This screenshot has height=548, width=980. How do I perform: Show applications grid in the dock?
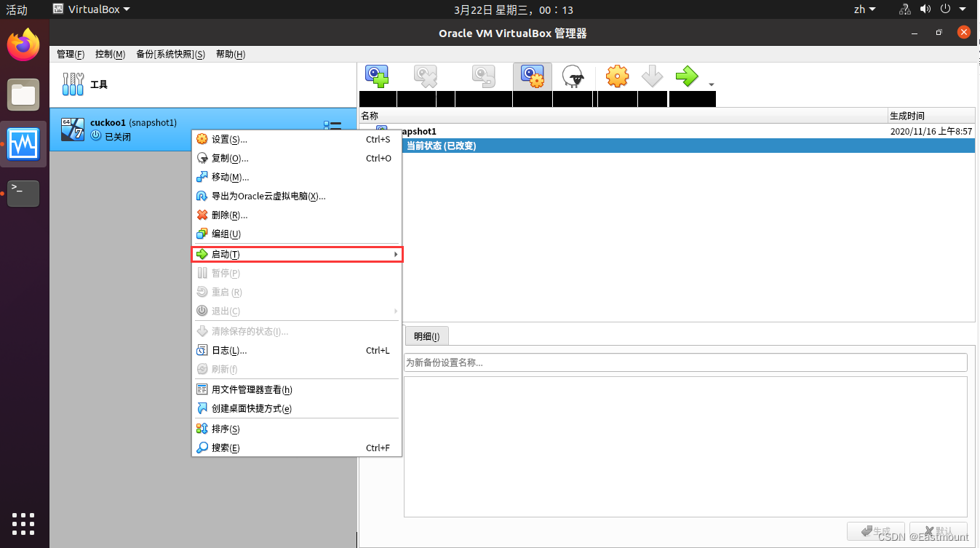click(24, 524)
